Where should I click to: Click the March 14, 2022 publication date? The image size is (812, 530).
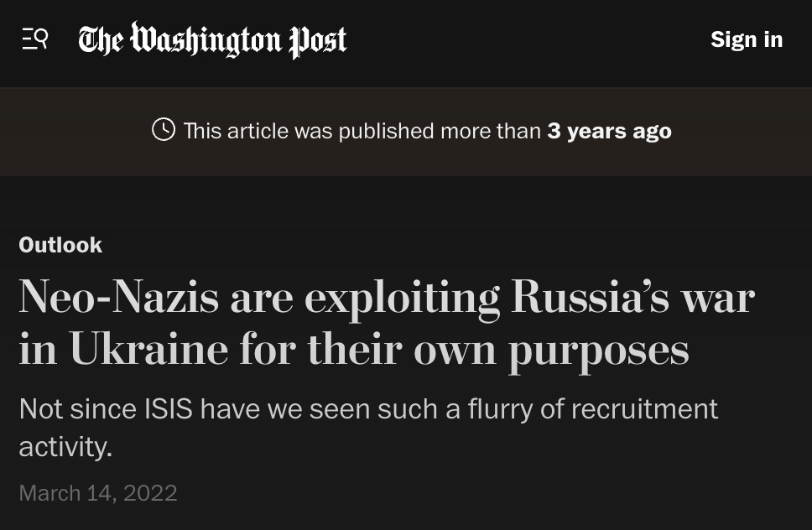(98, 493)
